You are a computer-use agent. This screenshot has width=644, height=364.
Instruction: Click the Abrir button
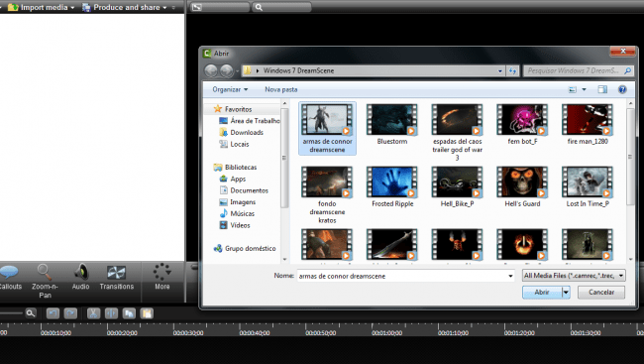pyautogui.click(x=542, y=292)
